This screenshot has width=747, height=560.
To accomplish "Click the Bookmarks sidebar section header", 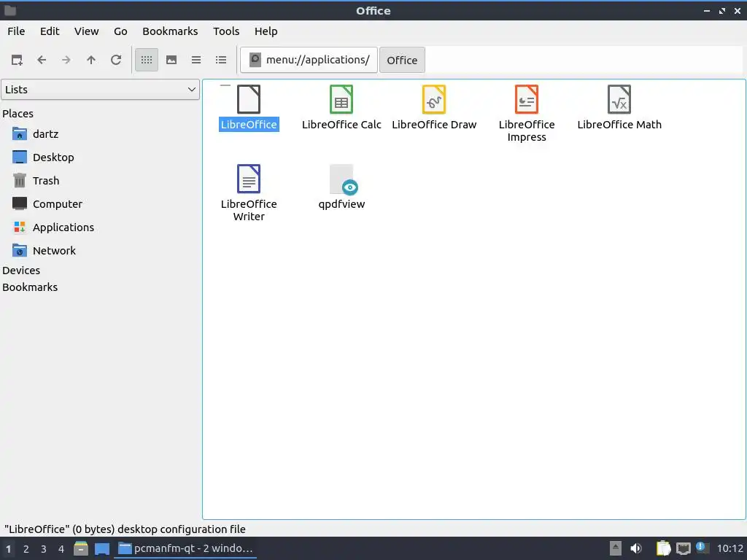I will tap(30, 287).
